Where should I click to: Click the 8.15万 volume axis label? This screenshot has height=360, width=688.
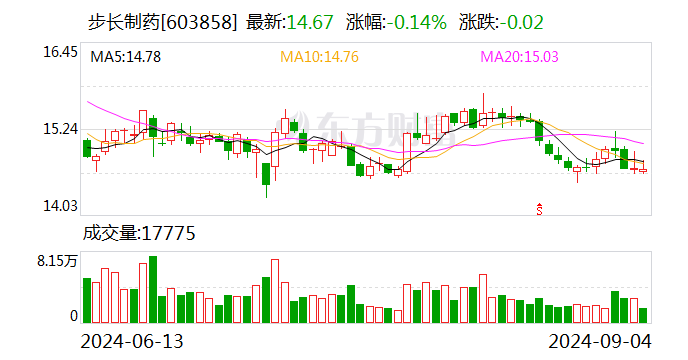click(57, 262)
